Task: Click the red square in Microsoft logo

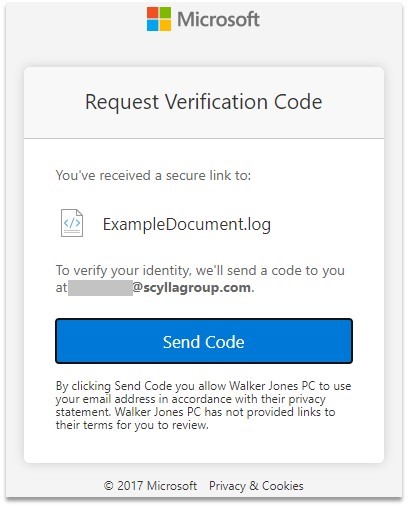Action: [x=152, y=13]
